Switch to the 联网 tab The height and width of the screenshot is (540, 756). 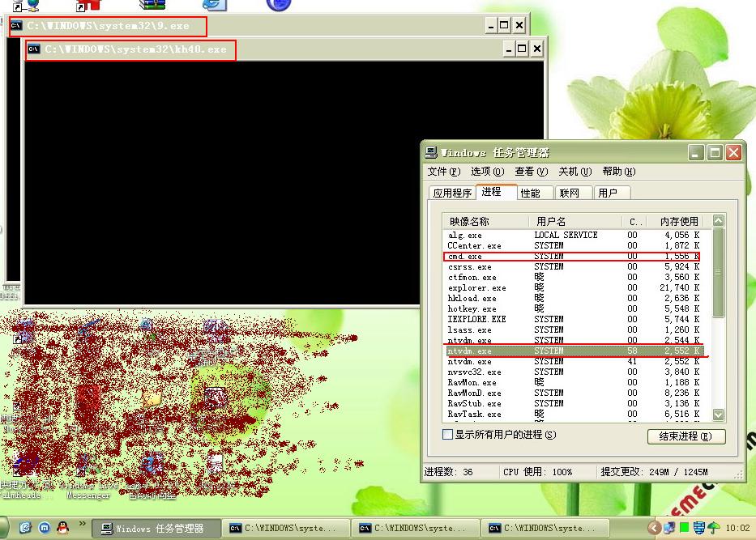click(574, 193)
